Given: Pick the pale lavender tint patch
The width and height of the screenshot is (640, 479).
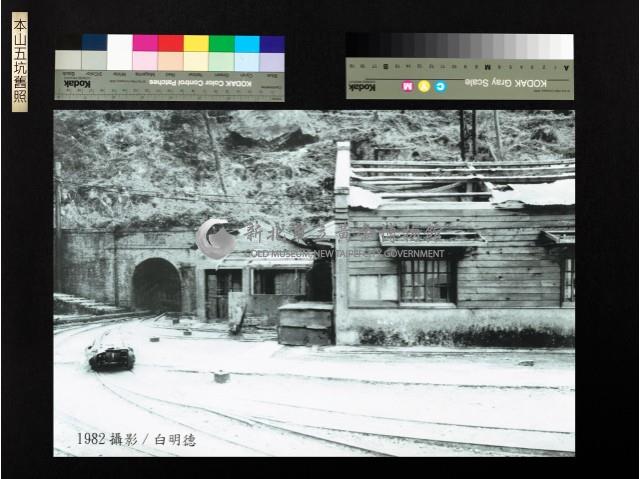Looking at the screenshot, I should coord(272,62).
